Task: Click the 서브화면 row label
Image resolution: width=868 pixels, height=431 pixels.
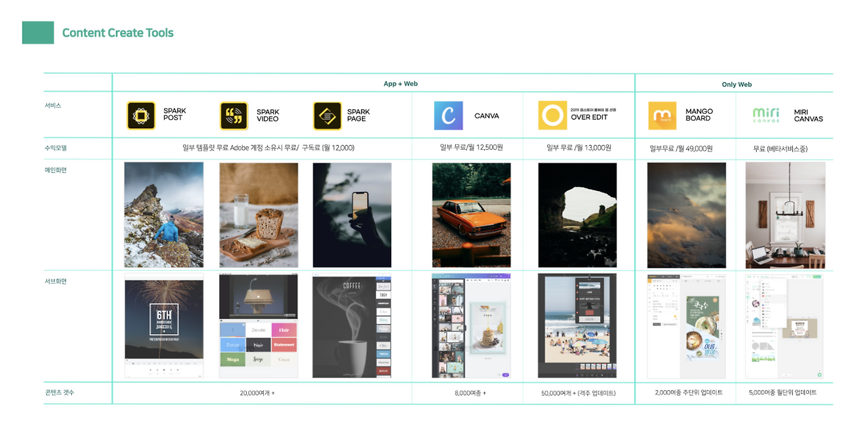Action: [x=56, y=281]
